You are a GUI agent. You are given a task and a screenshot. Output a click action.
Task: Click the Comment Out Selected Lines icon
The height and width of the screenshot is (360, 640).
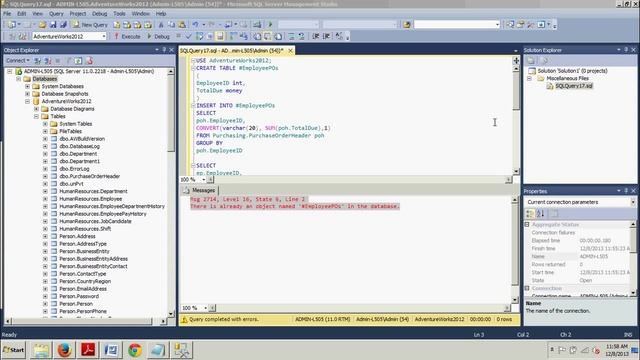tap(291, 36)
